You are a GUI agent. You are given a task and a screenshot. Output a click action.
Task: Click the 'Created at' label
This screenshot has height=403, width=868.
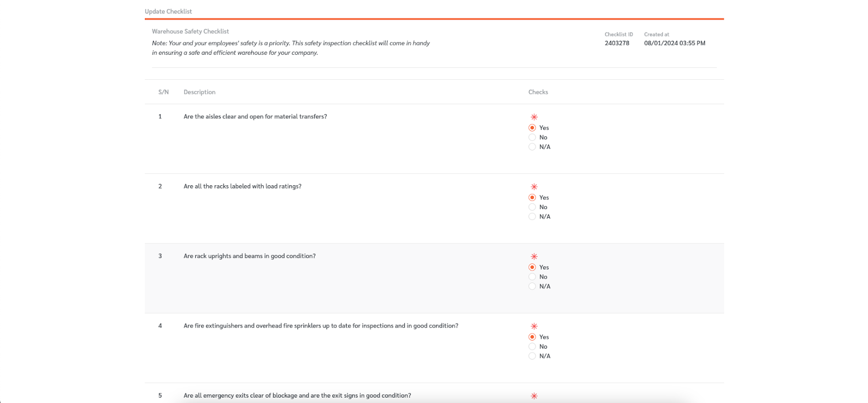[656, 34]
